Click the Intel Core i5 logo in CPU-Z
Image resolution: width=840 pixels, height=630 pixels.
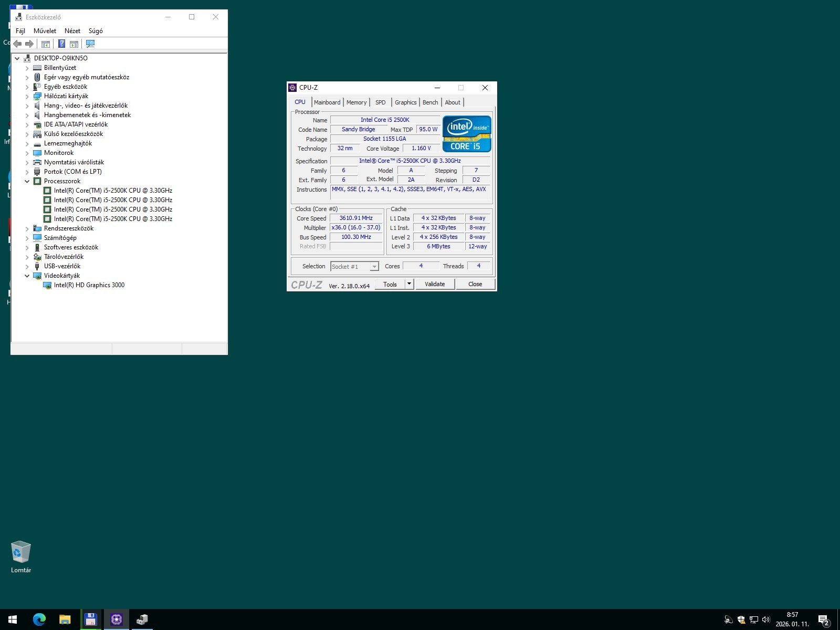[x=467, y=134]
